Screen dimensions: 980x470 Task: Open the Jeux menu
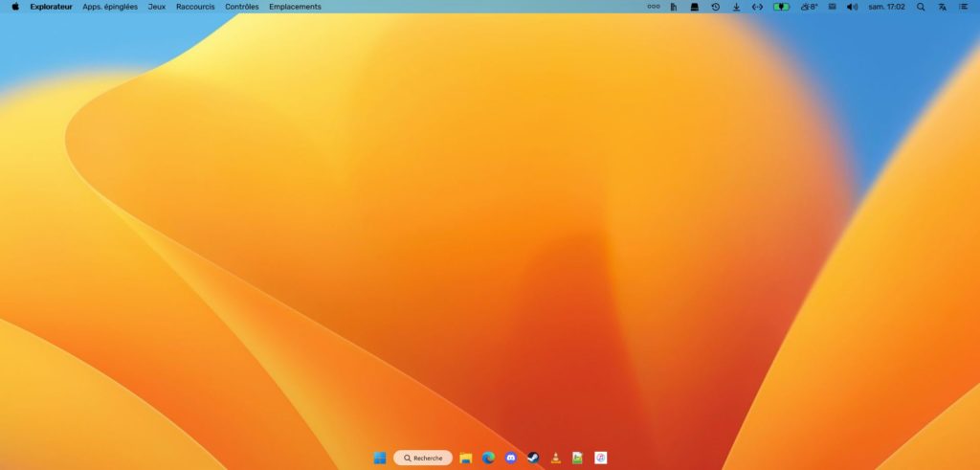[157, 7]
